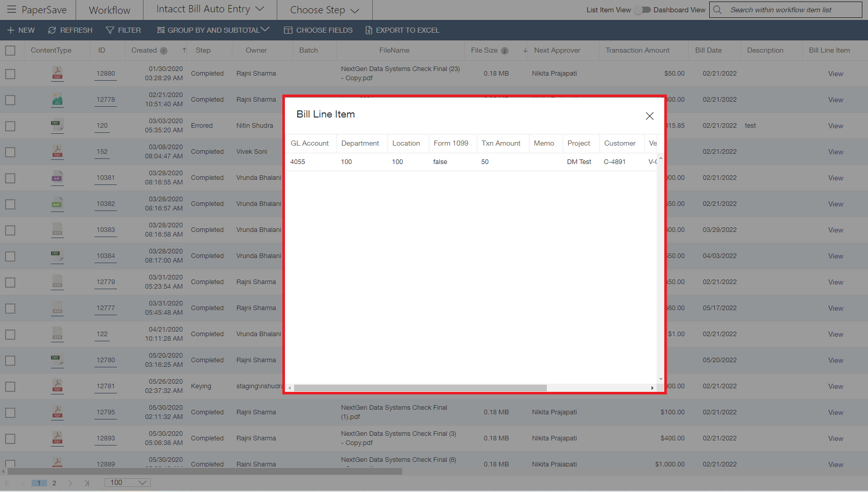
Task: Open the Workflow tab
Action: click(109, 10)
